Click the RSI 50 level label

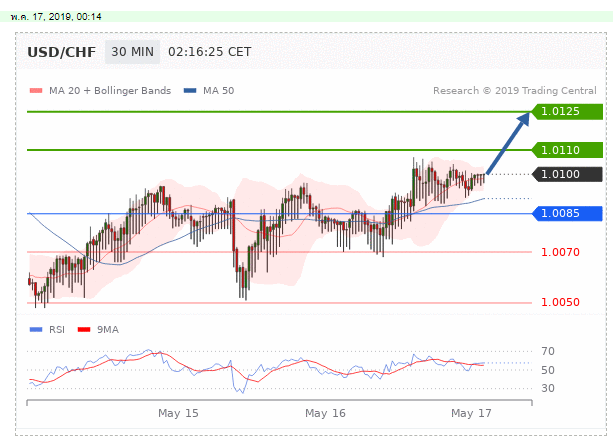[x=548, y=370]
